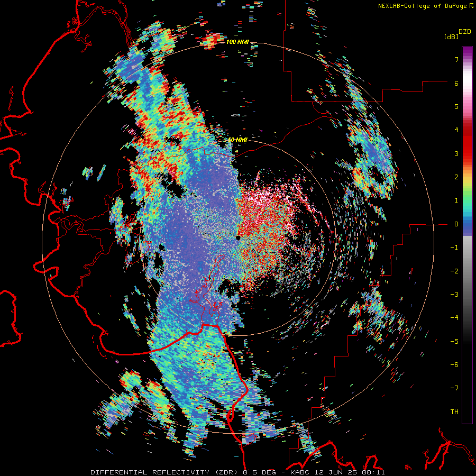
Task: Click the -7 value on the scale
Action: coord(454,388)
